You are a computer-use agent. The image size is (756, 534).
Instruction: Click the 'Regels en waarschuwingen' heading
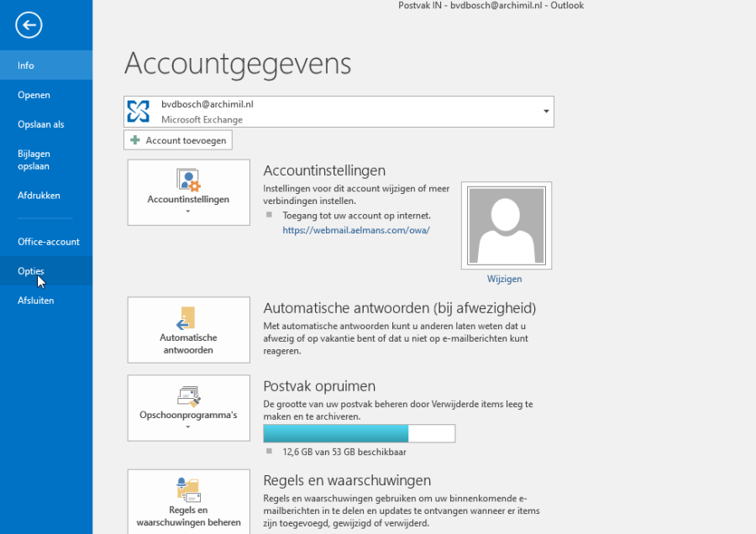click(347, 480)
